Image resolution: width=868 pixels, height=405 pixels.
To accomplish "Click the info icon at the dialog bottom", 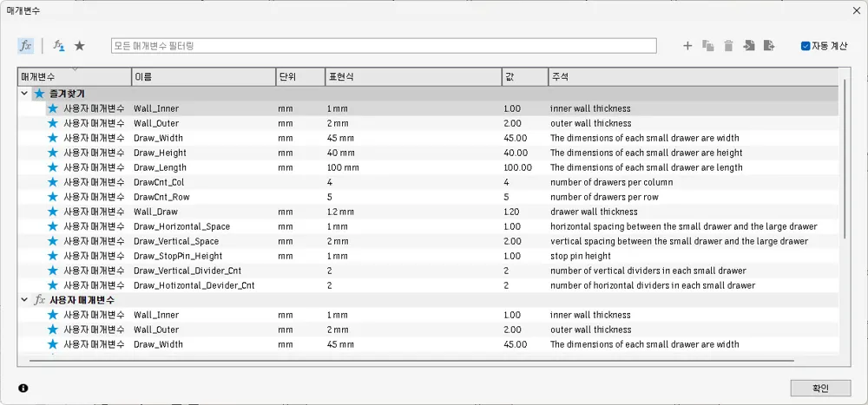I will pos(23,389).
